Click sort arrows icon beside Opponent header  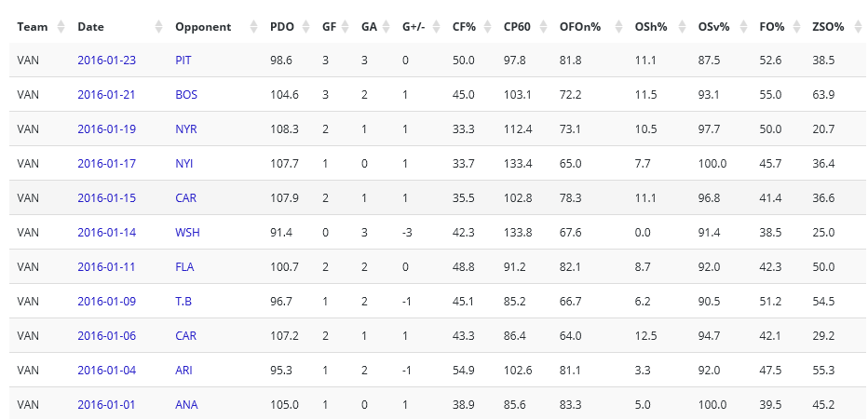click(251, 27)
